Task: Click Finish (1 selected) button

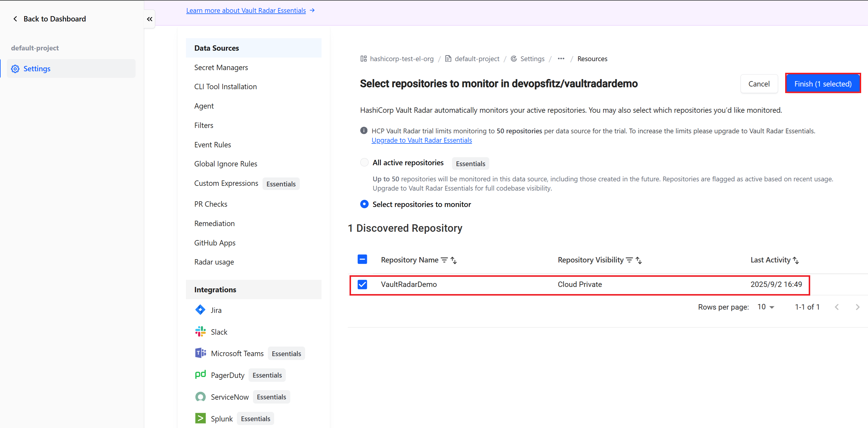Action: point(822,84)
